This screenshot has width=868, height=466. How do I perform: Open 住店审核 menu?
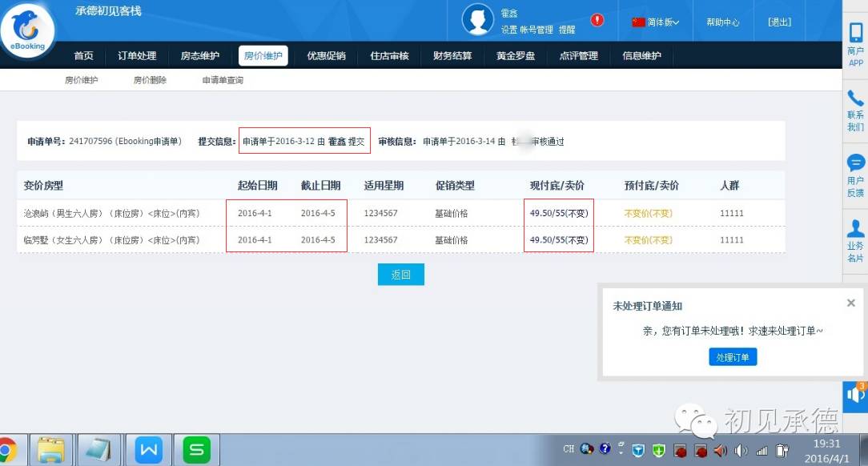pos(389,55)
